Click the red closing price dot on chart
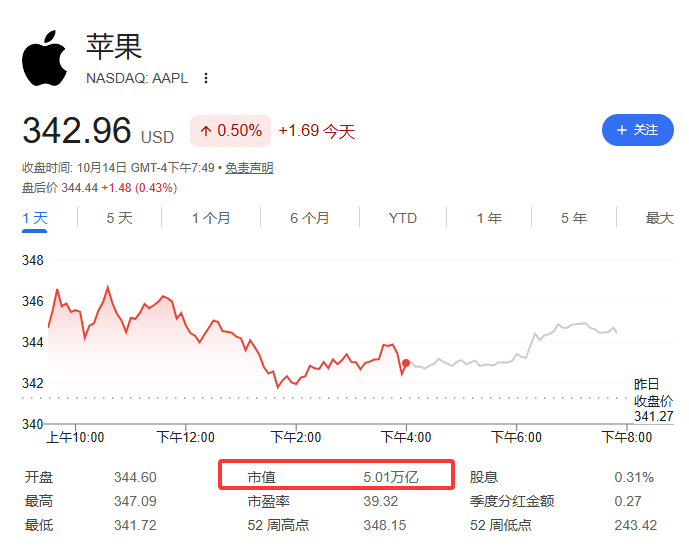Screen dimensions: 689x558 406,363
